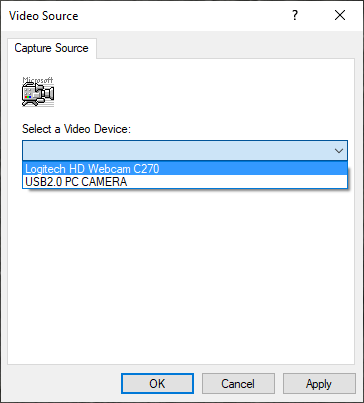The width and height of the screenshot is (364, 403).
Task: Click the 'Microsoft' text above the camera graphic
Action: [38, 80]
